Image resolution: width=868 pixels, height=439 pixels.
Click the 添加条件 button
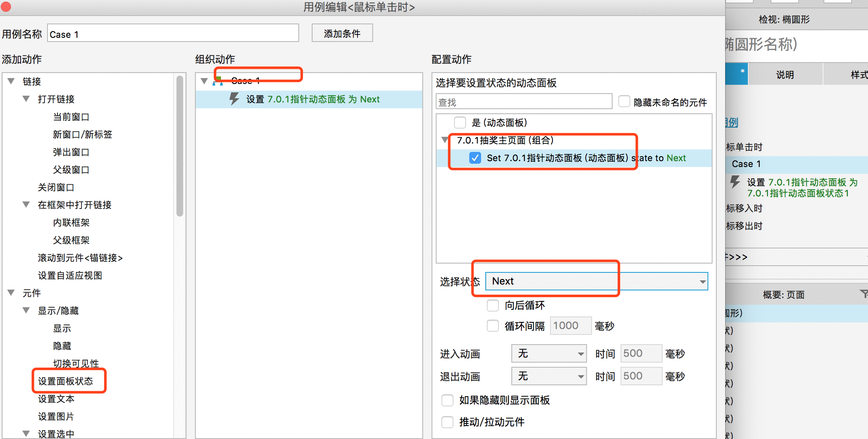coord(342,33)
